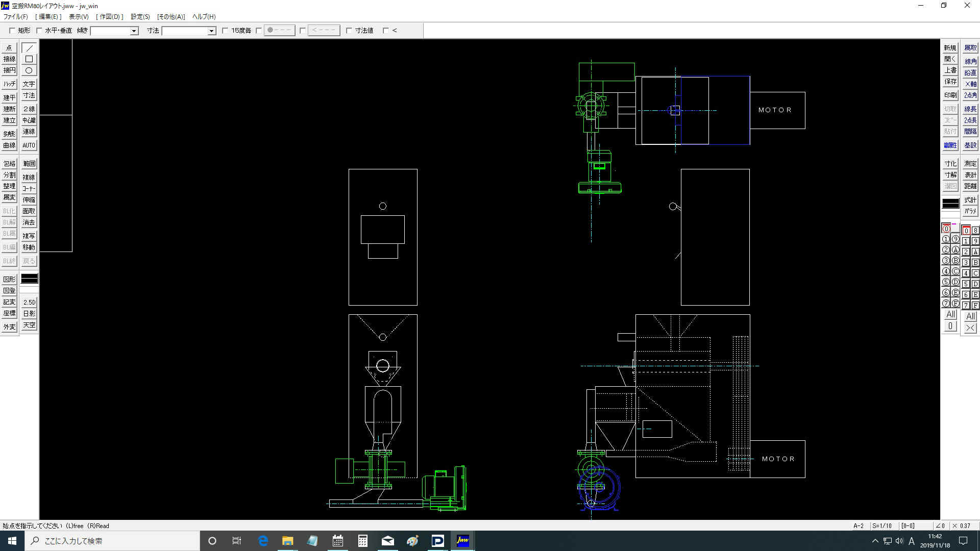The image size is (980, 551).
Task: Click the 測定 measure tool
Action: point(970,164)
